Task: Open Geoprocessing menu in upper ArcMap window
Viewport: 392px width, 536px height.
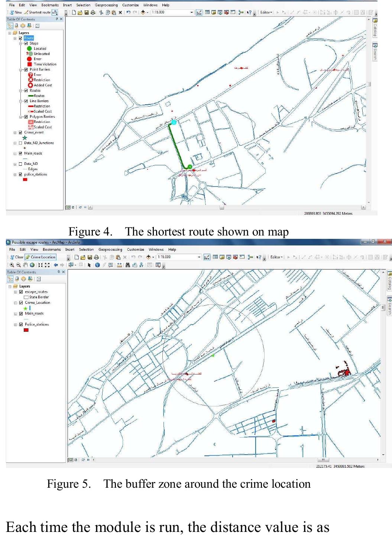Action: point(106,5)
